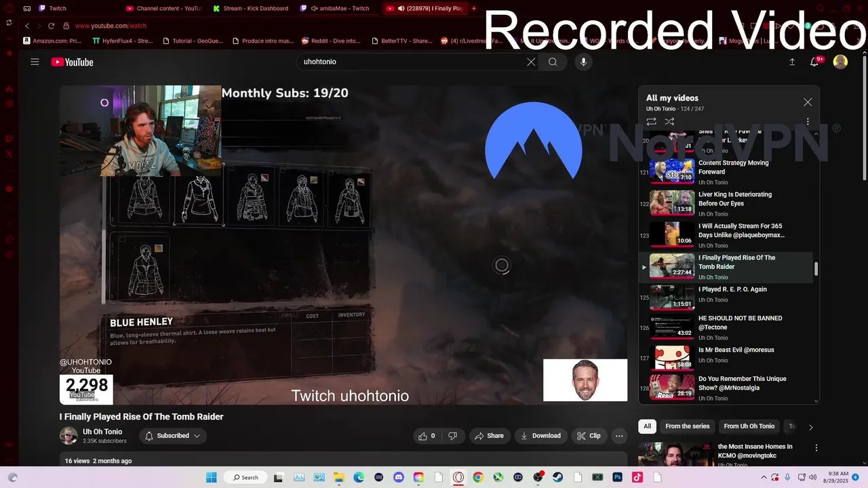The image size is (868, 488).
Task: Go to YouTube home via logo
Action: coord(72,62)
